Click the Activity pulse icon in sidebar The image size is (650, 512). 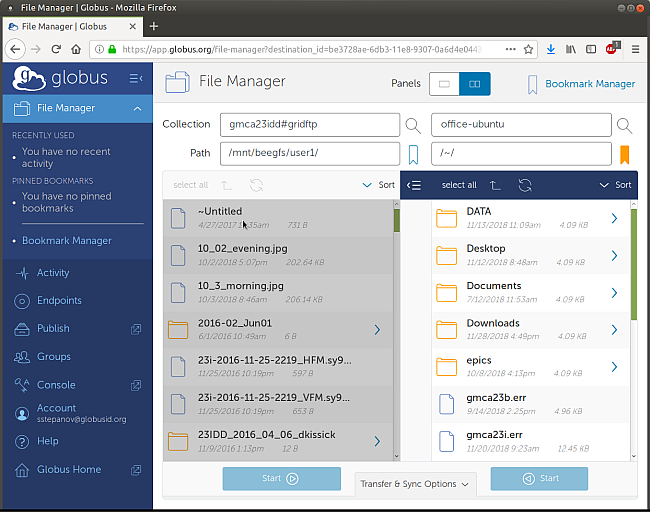pyautogui.click(x=22, y=273)
